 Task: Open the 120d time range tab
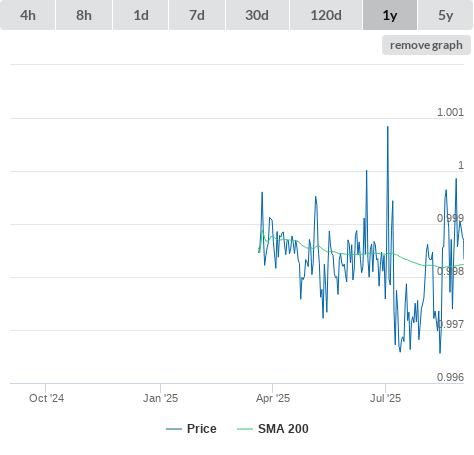pos(326,15)
